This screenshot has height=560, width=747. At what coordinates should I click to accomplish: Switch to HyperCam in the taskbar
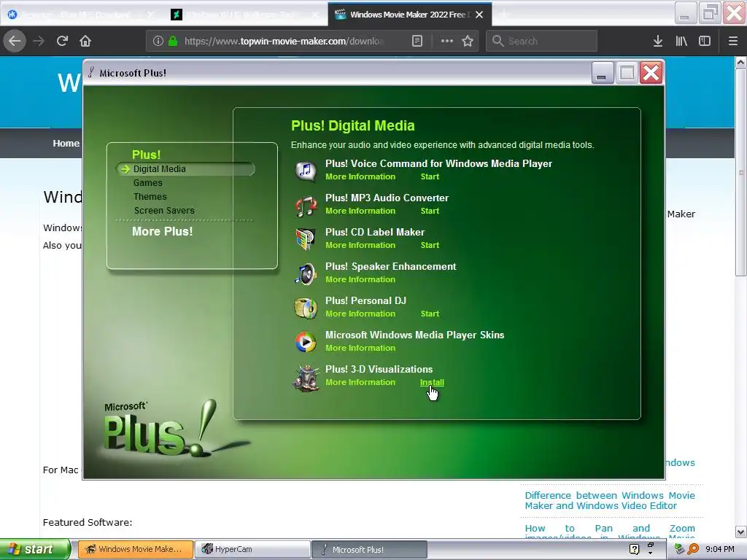click(252, 549)
